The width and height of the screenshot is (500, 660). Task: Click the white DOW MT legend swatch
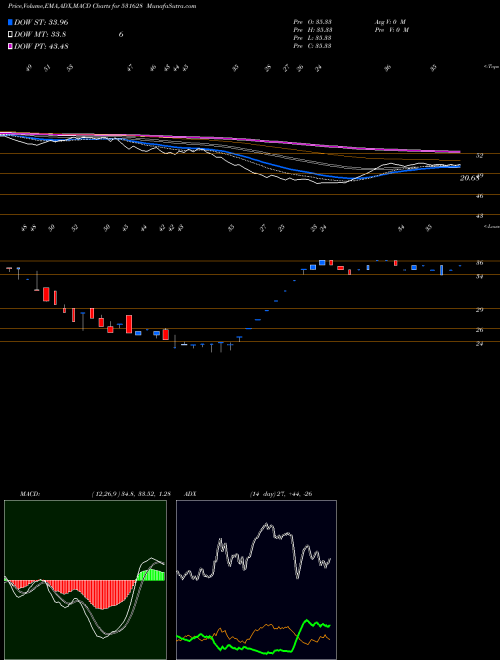[10, 35]
